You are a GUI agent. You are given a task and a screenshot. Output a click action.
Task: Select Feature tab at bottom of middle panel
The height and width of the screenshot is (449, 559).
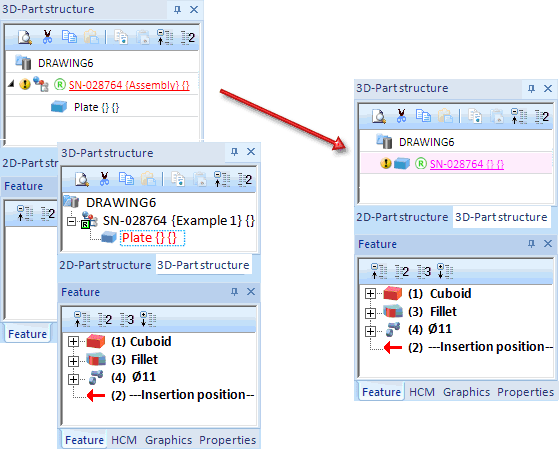tap(84, 440)
